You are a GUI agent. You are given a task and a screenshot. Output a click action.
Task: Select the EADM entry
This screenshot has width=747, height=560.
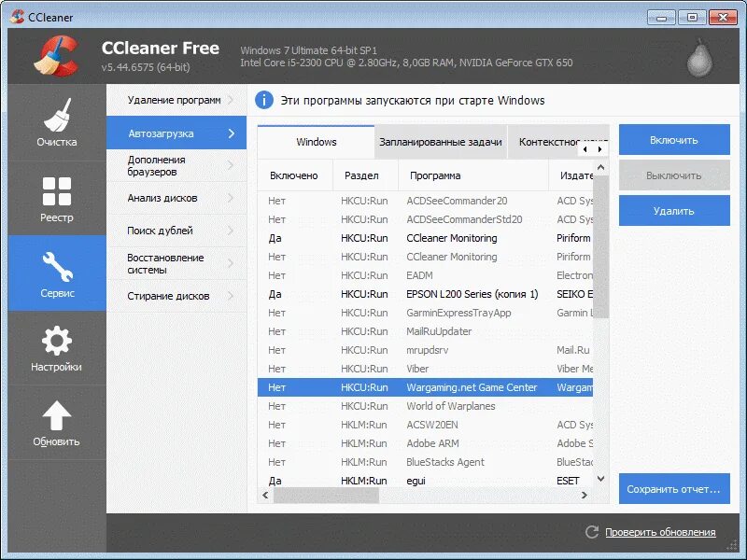pos(426,275)
